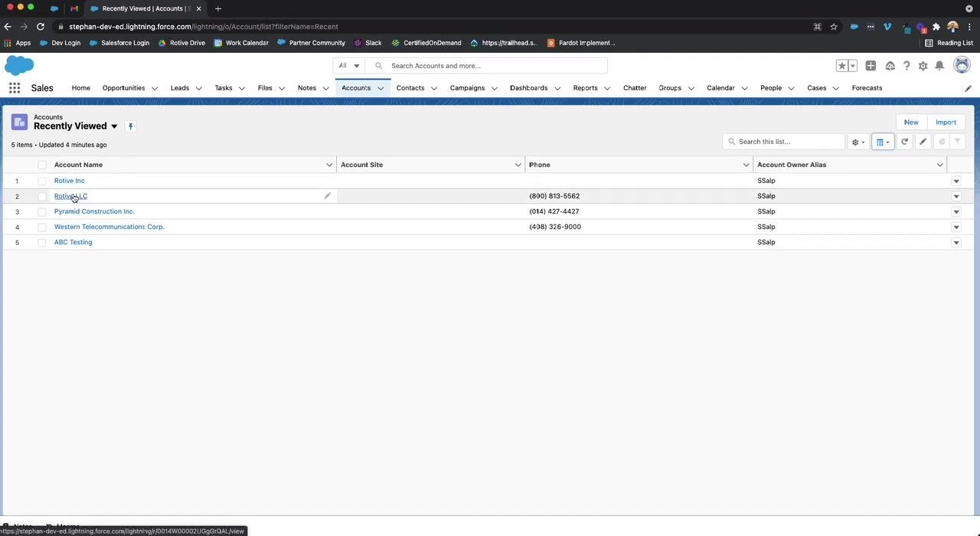Open the user profile avatar
Viewport: 980px width, 536px height.
(x=962, y=65)
